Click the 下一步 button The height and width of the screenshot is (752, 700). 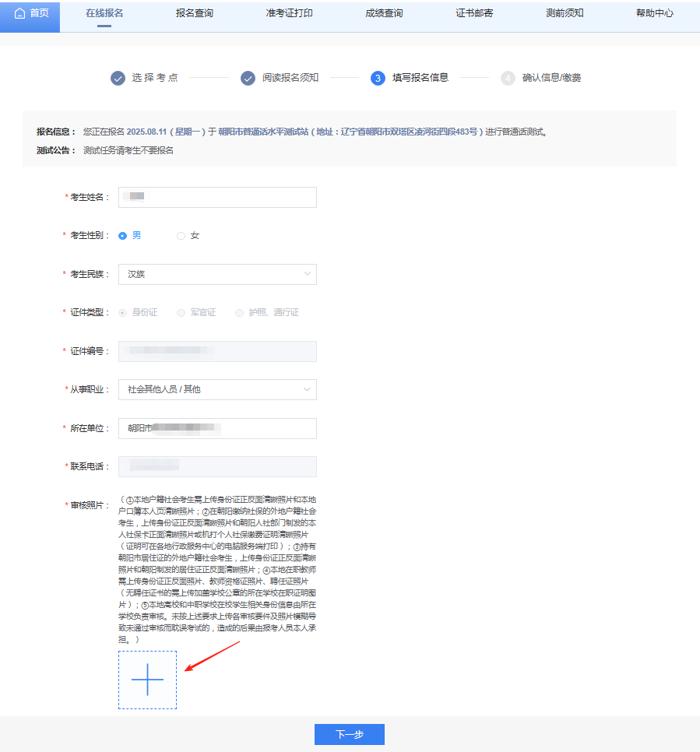tap(349, 734)
